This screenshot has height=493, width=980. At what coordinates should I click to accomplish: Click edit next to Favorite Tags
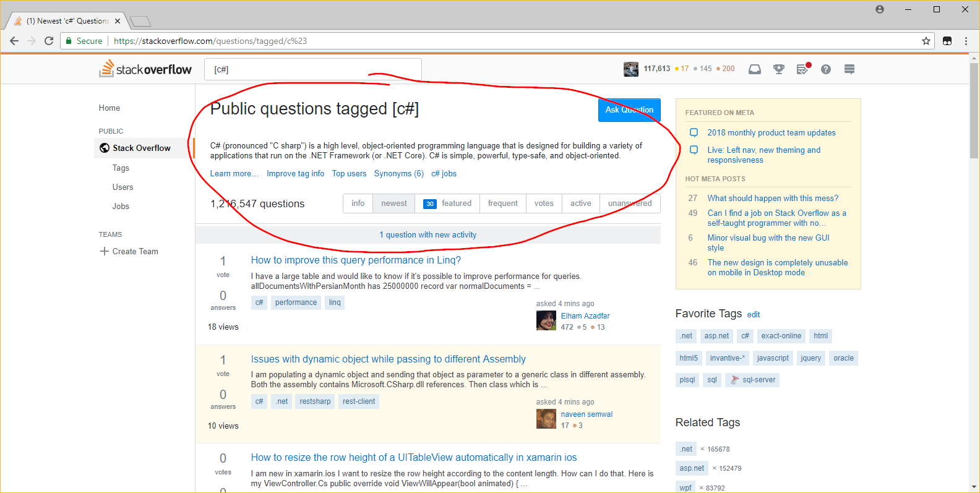[x=754, y=315]
